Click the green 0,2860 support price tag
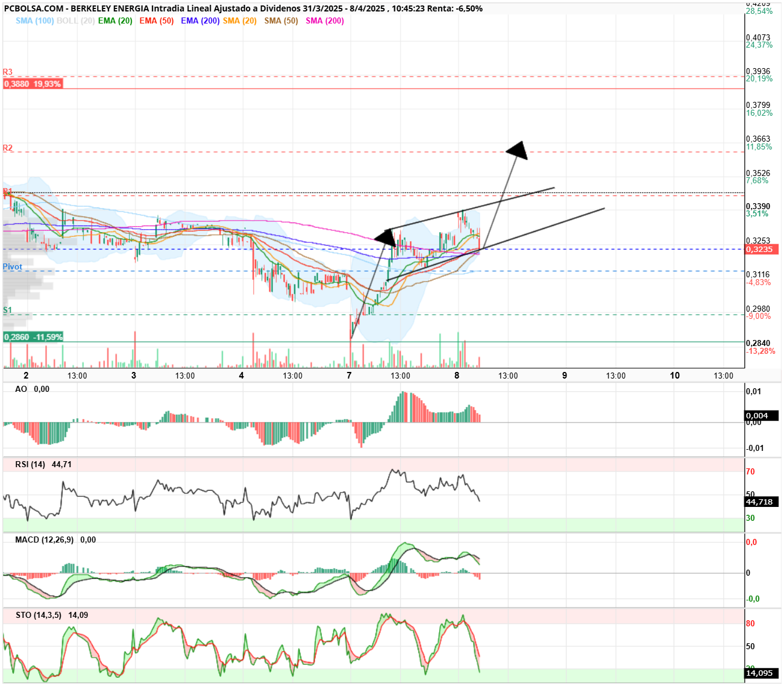Viewport: 784px width, 686px height. 33,337
